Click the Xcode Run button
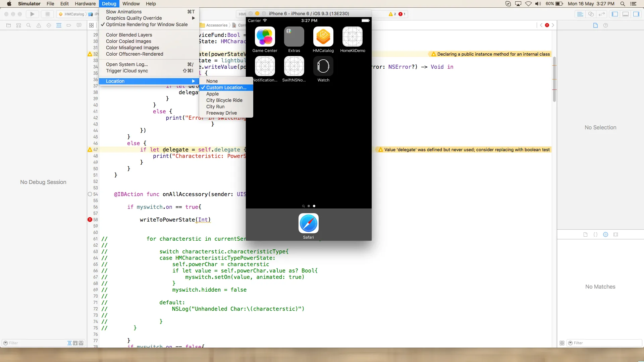 (32, 14)
